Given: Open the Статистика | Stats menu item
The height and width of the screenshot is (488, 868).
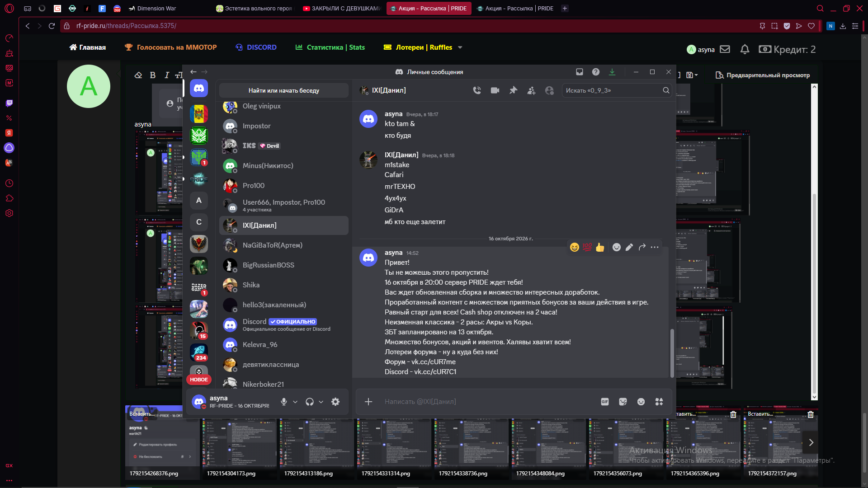Looking at the screenshot, I should 330,47.
